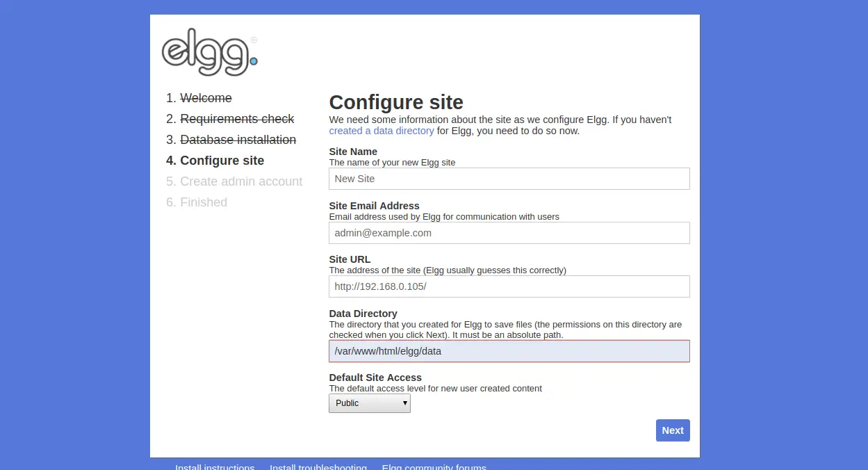This screenshot has height=470, width=868.
Task: Click 'The name of your new Elgg site' text
Action: coord(392,162)
